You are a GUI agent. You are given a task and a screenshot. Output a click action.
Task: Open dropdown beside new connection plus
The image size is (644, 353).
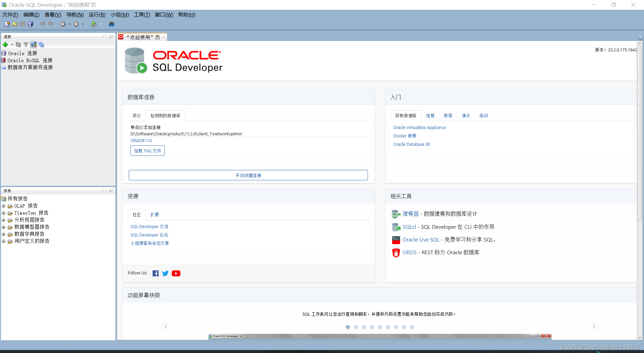click(12, 45)
